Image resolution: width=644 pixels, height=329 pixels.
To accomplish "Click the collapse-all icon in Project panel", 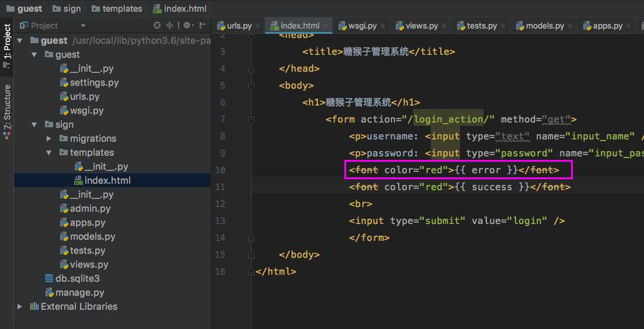I will (x=169, y=26).
